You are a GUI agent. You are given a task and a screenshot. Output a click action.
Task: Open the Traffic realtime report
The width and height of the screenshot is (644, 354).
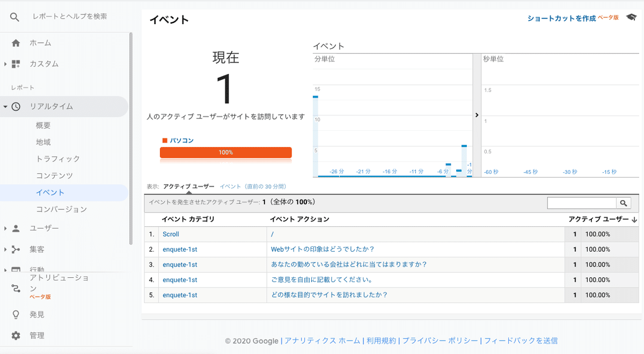[57, 159]
